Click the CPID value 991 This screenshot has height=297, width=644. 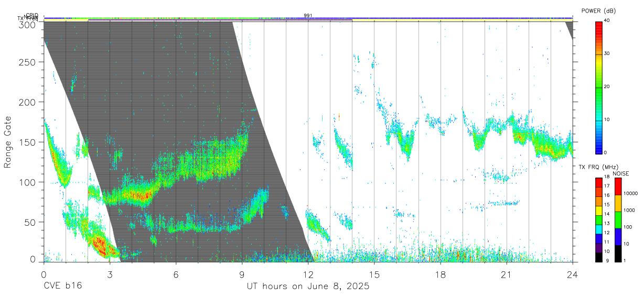308,15
